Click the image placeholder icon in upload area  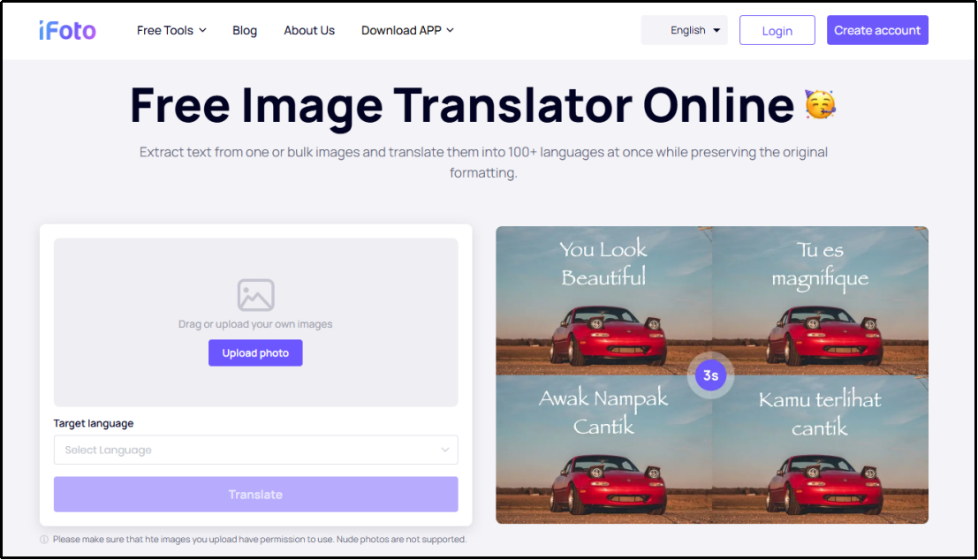click(255, 295)
